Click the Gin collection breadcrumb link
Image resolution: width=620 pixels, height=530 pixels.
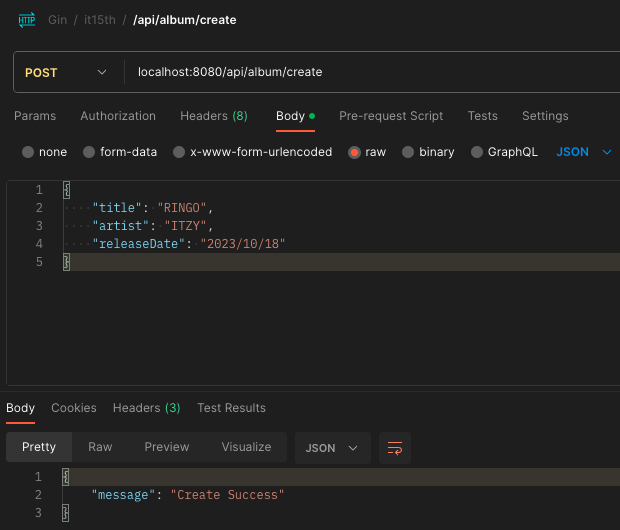(57, 19)
